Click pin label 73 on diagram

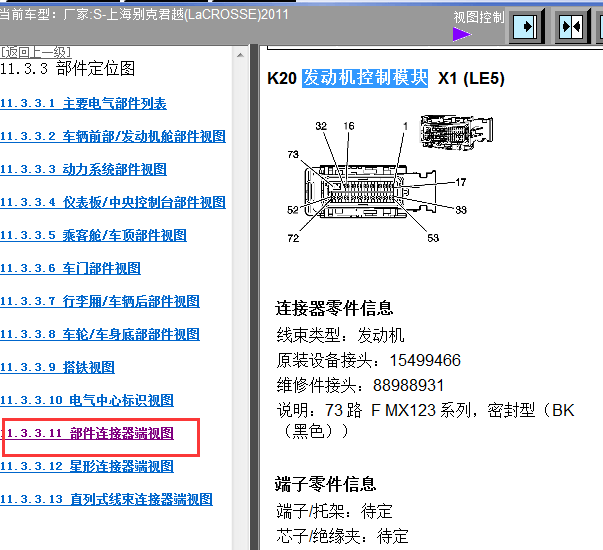pos(293,155)
